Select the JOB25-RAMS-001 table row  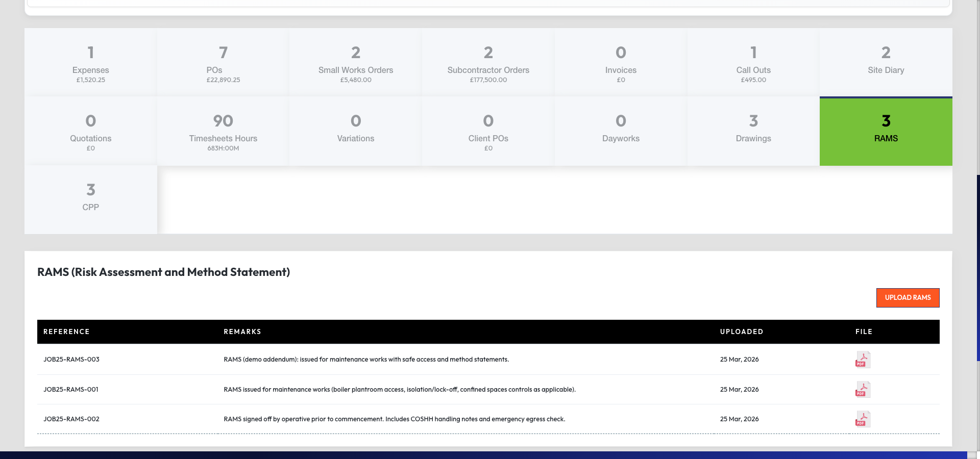pos(357,390)
